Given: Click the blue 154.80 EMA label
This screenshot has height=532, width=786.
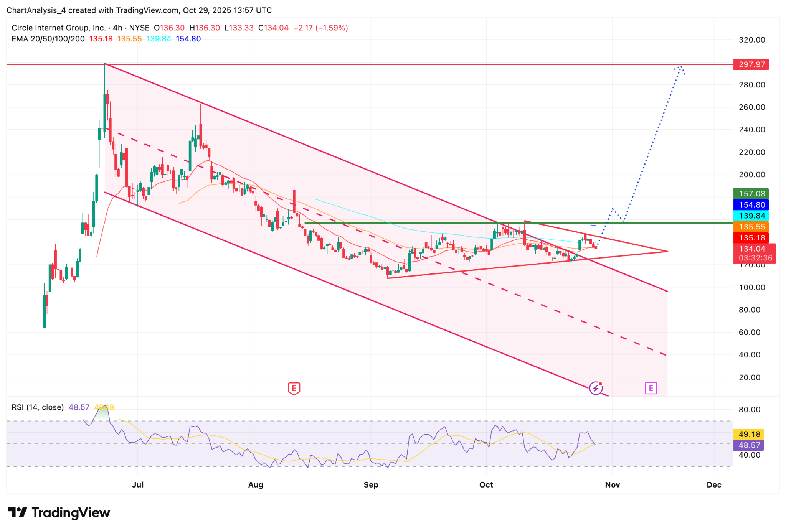Looking at the screenshot, I should click(751, 205).
